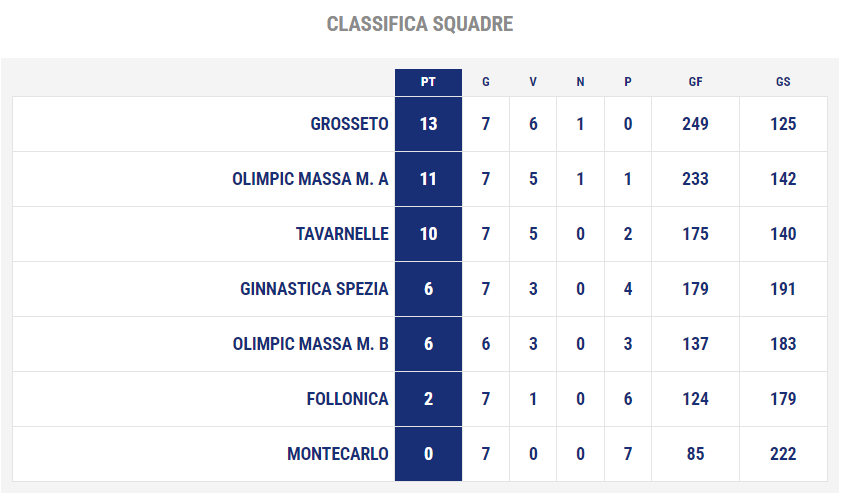
Task: Select Grosseto's 13 points cell
Action: tap(428, 124)
